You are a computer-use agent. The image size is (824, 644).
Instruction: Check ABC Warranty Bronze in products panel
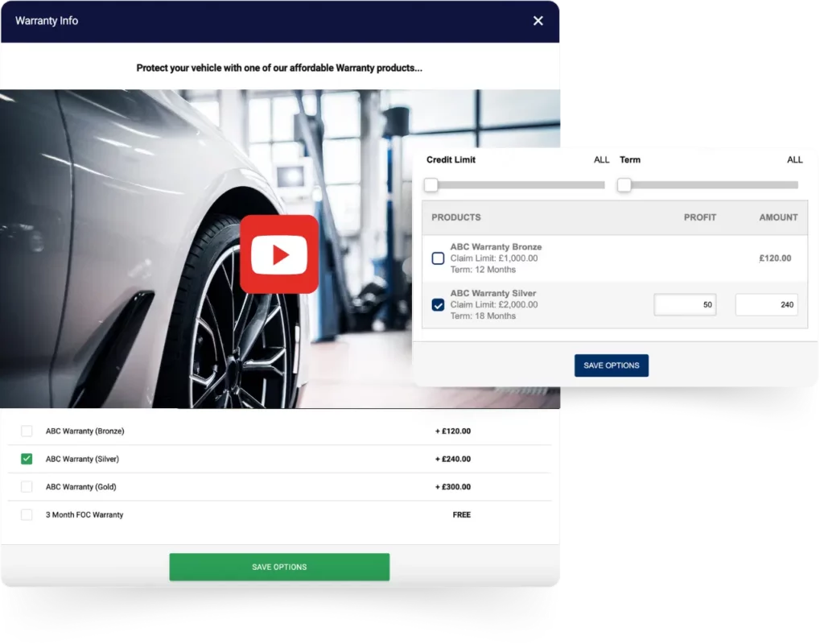pos(438,258)
